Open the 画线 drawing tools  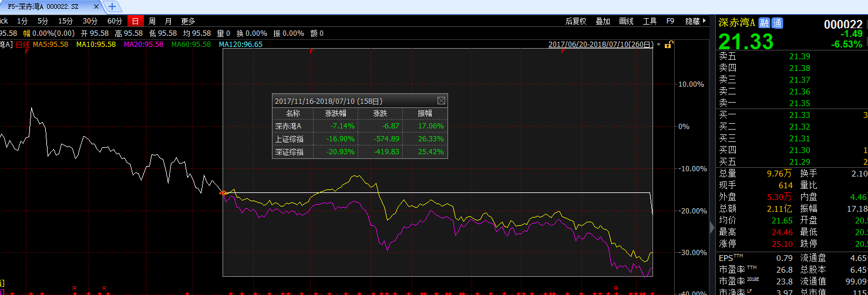[627, 21]
